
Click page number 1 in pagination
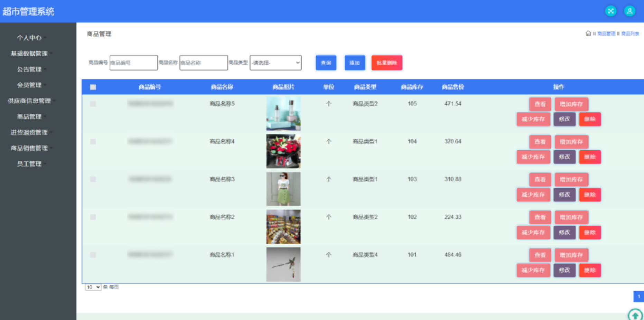coord(638,297)
